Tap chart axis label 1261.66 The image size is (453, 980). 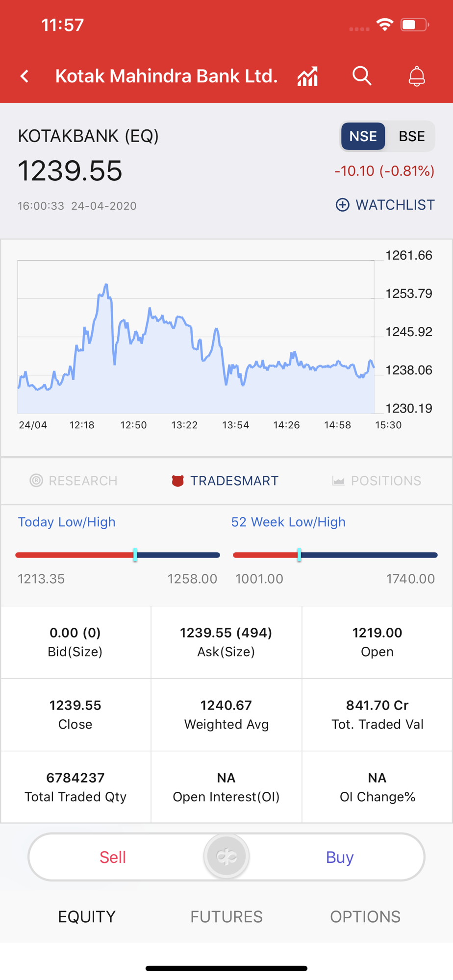(x=409, y=255)
